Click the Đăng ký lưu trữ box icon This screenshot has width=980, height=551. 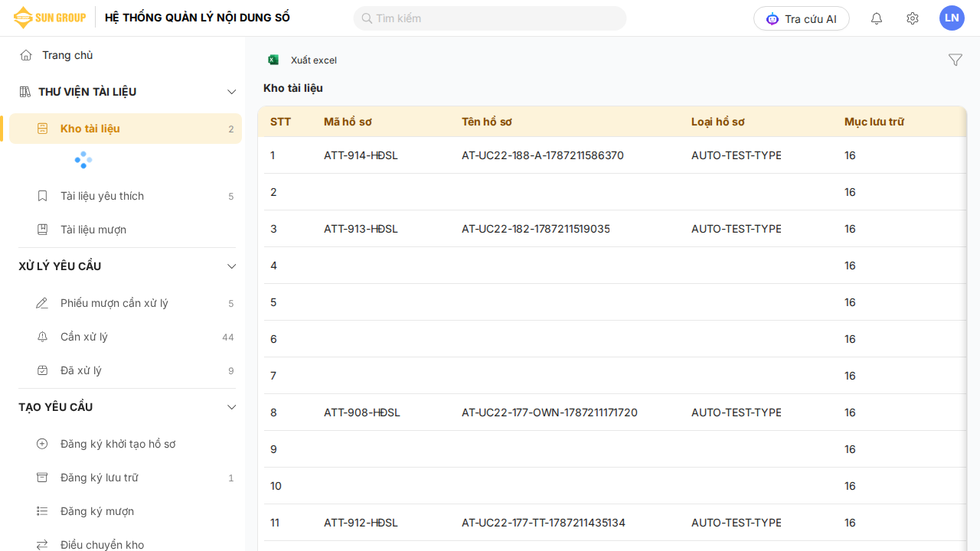pos(42,478)
